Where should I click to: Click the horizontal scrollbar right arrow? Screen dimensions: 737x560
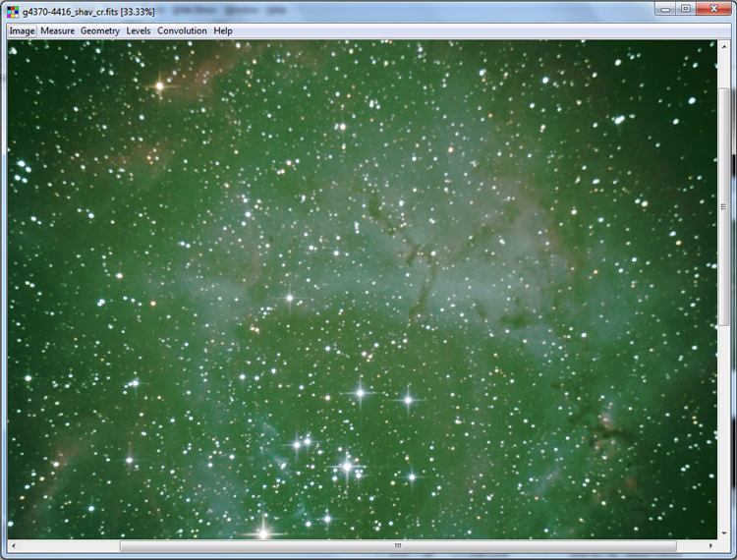[x=710, y=546]
